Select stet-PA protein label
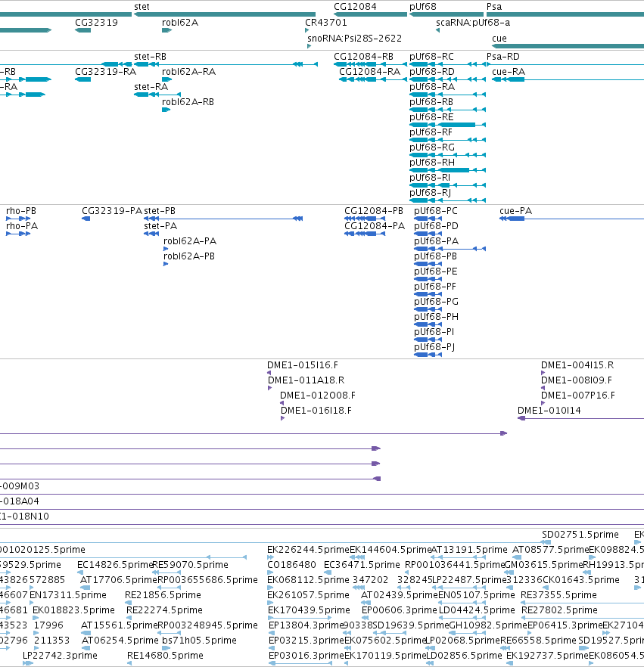 pyautogui.click(x=160, y=226)
